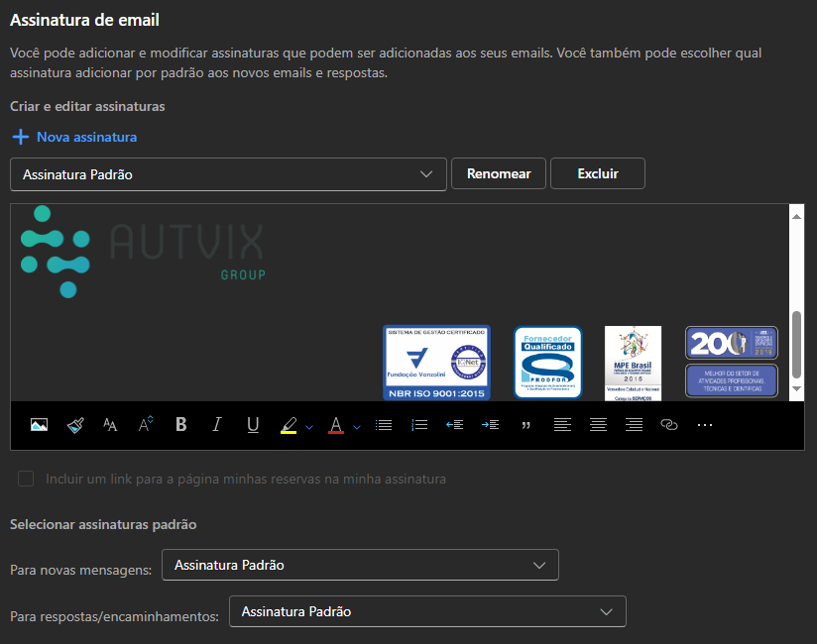This screenshot has height=644, width=817.
Task: Select the 'Melhor do setor' badge
Action: (x=732, y=380)
